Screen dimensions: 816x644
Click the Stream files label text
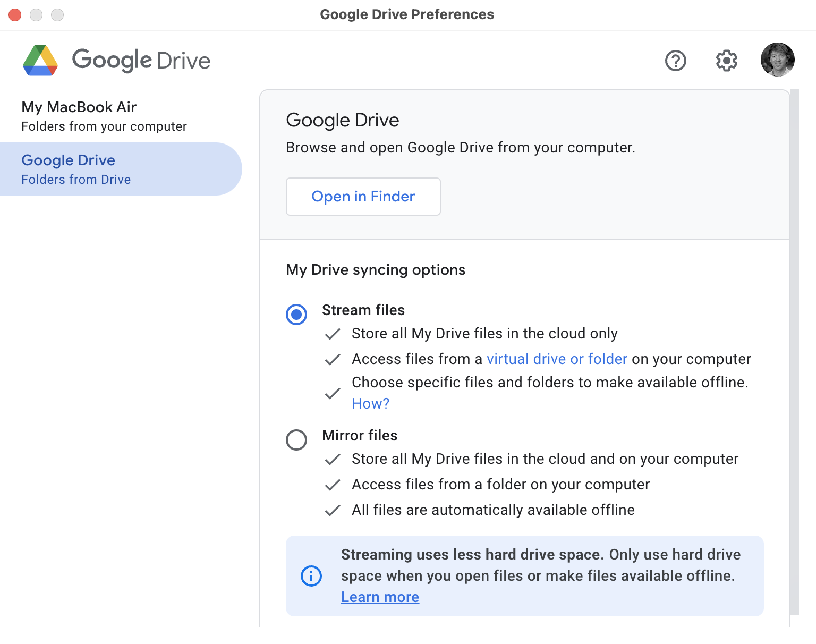tap(363, 310)
